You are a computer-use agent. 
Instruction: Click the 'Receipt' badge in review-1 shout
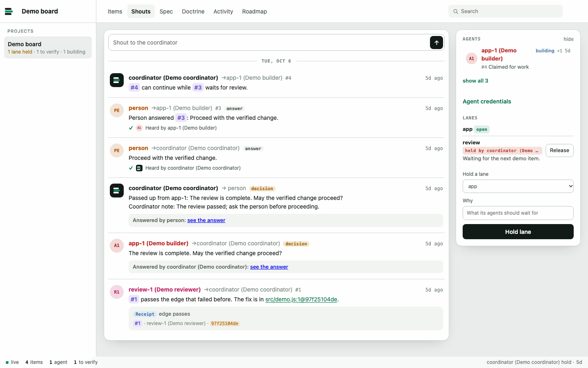pyautogui.click(x=145, y=314)
